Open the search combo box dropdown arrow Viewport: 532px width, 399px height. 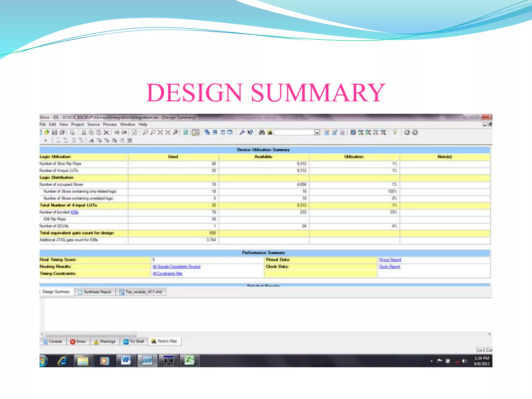click(317, 133)
